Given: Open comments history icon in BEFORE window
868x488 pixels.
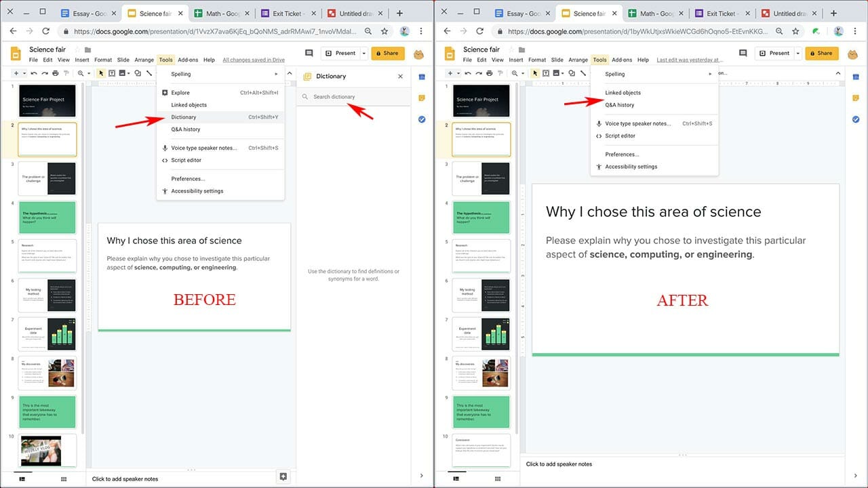Looking at the screenshot, I should click(x=309, y=53).
